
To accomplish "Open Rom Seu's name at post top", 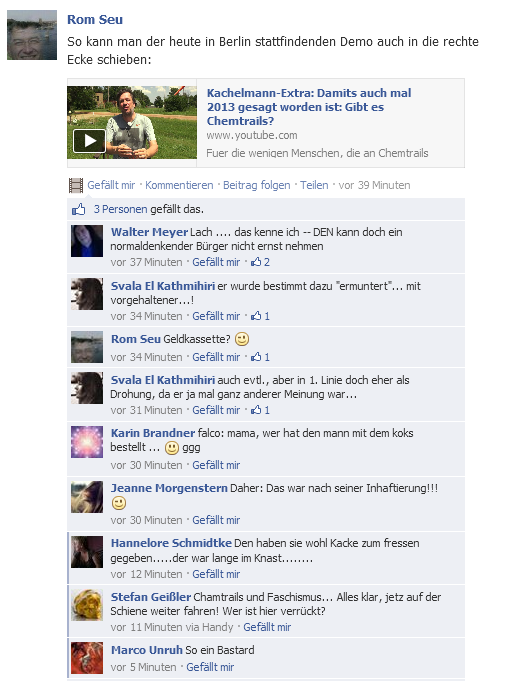I will click(95, 20).
